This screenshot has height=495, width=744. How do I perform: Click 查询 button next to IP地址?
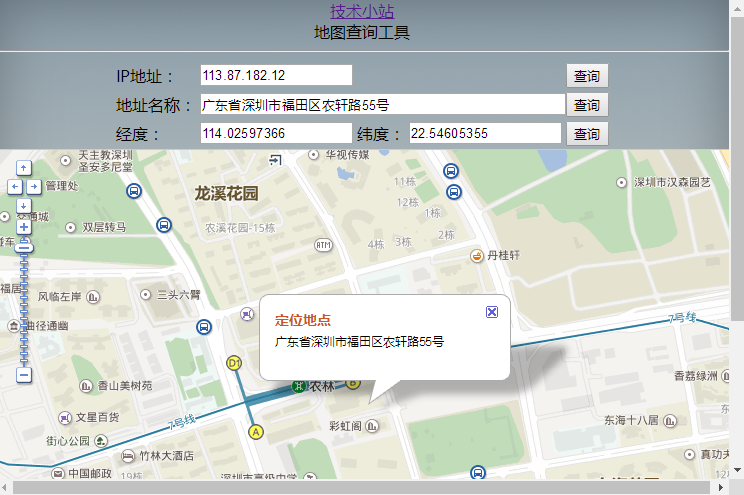click(x=587, y=76)
